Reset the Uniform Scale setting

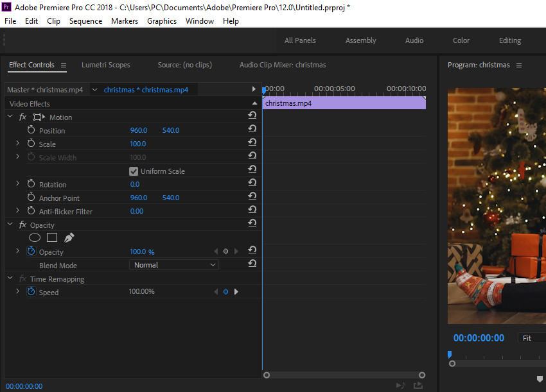tap(252, 169)
